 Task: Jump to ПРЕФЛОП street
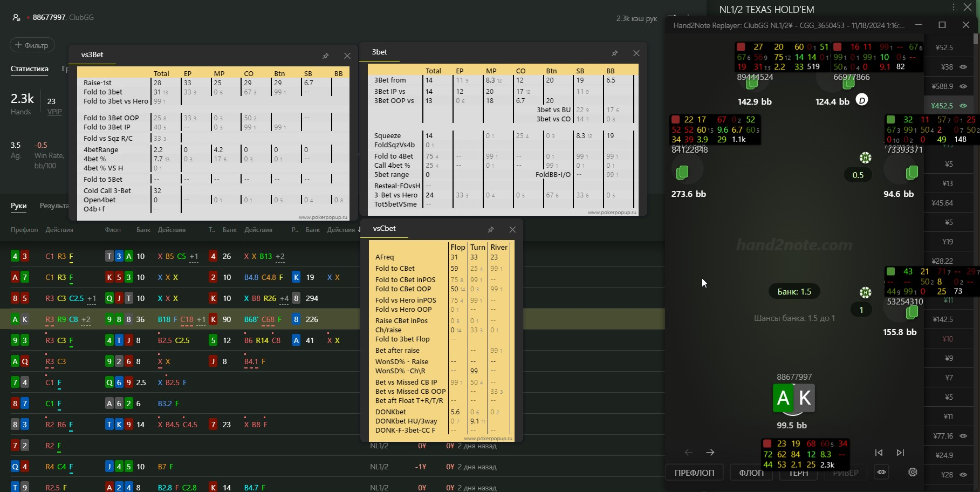tap(694, 473)
